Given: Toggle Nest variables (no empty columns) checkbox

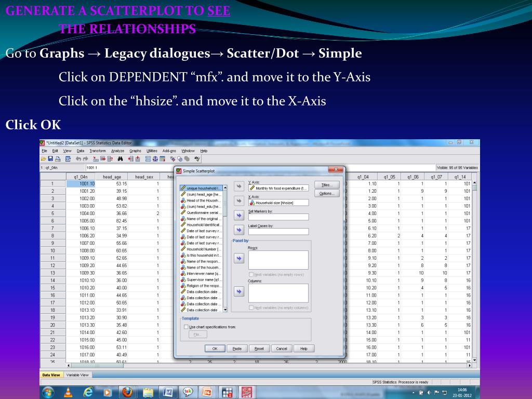Looking at the screenshot, I should [251, 308].
